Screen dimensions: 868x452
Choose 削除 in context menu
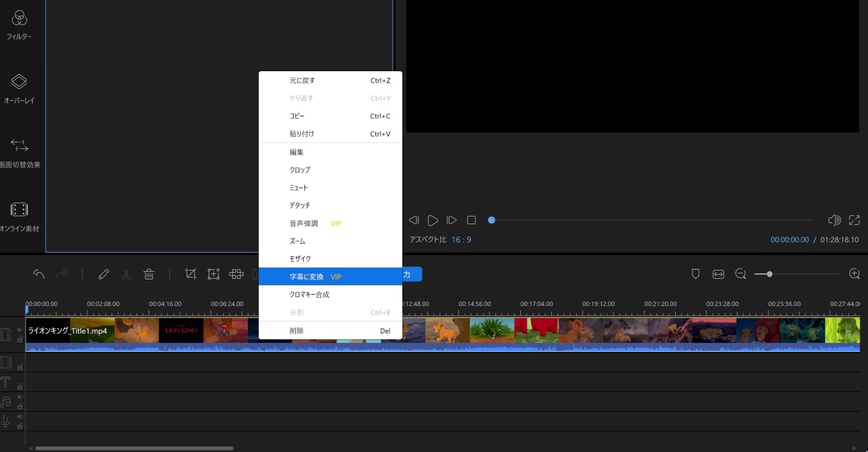click(330, 331)
